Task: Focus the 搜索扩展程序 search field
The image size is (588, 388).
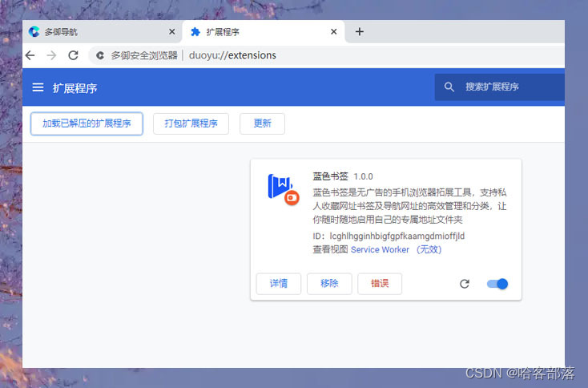Action: click(500, 87)
